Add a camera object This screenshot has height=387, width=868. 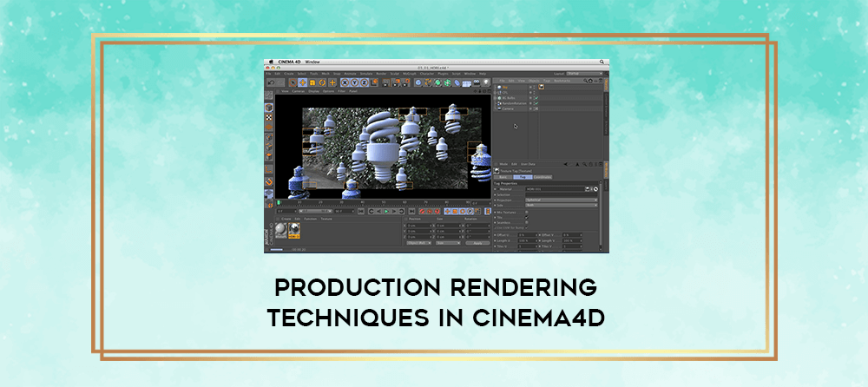(x=477, y=82)
